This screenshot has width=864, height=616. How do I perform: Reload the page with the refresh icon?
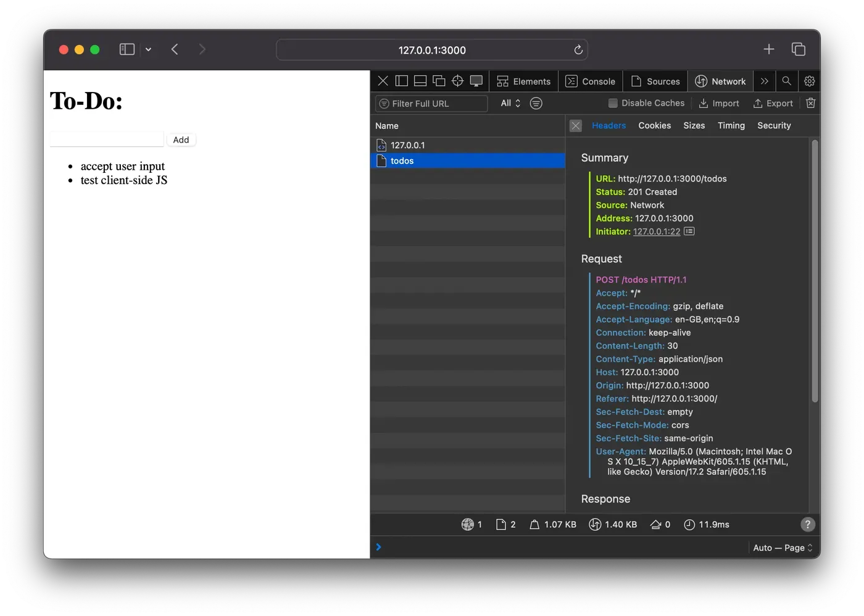[578, 50]
